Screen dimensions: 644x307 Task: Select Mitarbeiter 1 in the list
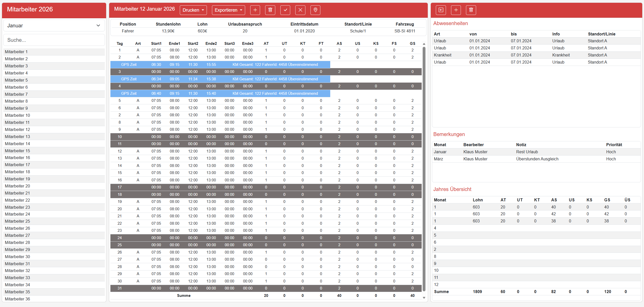click(54, 52)
